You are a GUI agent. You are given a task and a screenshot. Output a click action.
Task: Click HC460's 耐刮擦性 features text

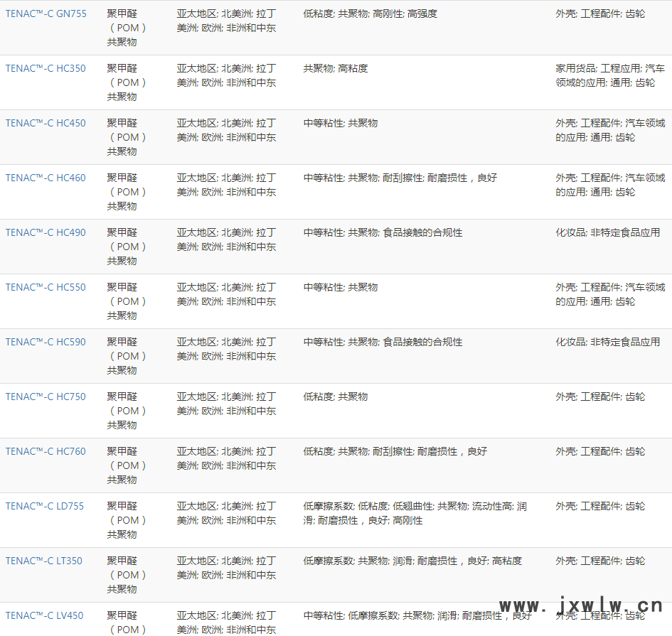click(402, 178)
